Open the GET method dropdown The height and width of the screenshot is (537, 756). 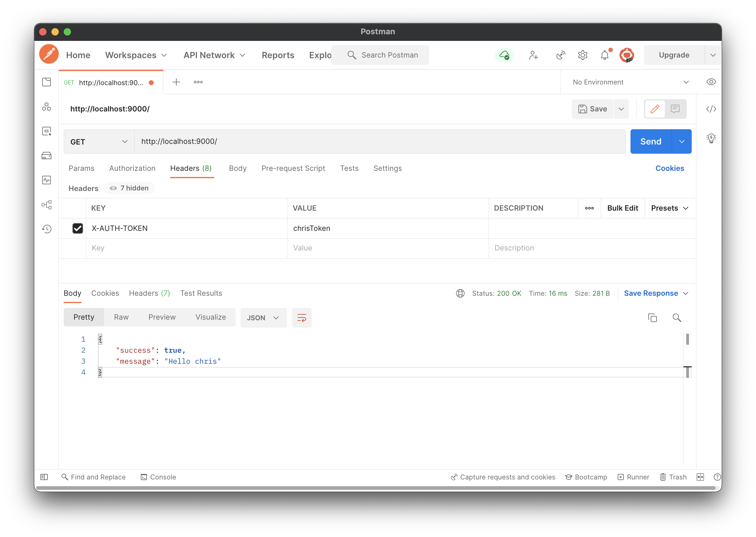pyautogui.click(x=99, y=141)
